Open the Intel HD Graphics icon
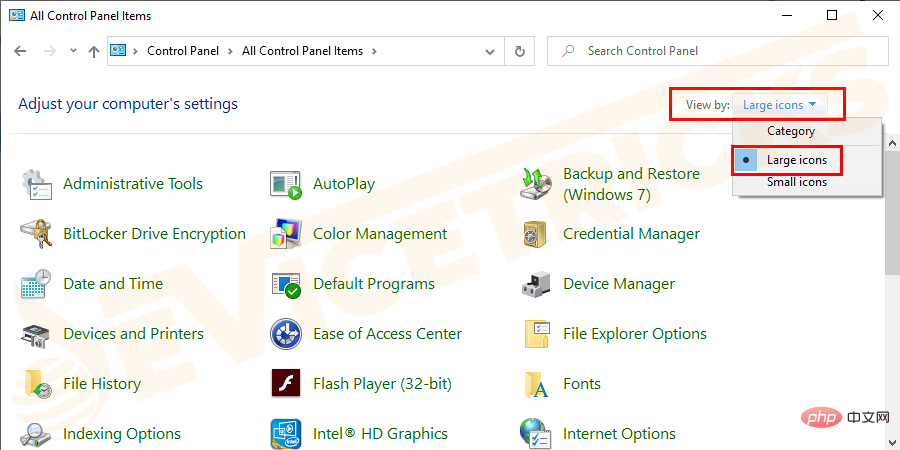 tap(286, 434)
